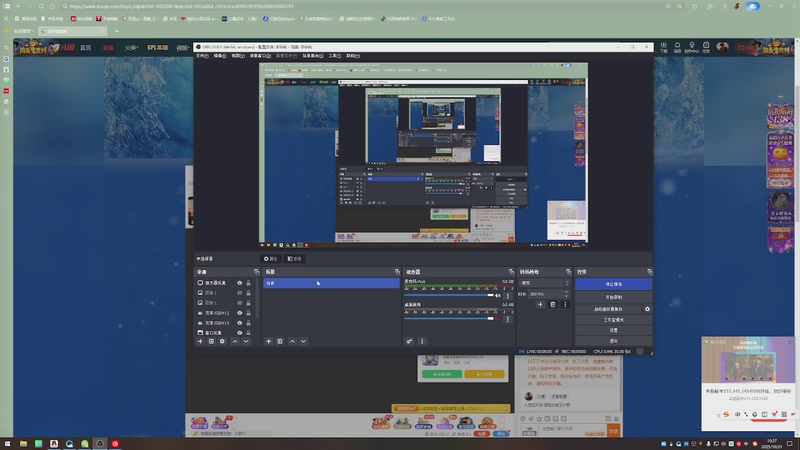Open Audio Mixer footer three-dot menu
The image size is (800, 450).
coord(422,341)
